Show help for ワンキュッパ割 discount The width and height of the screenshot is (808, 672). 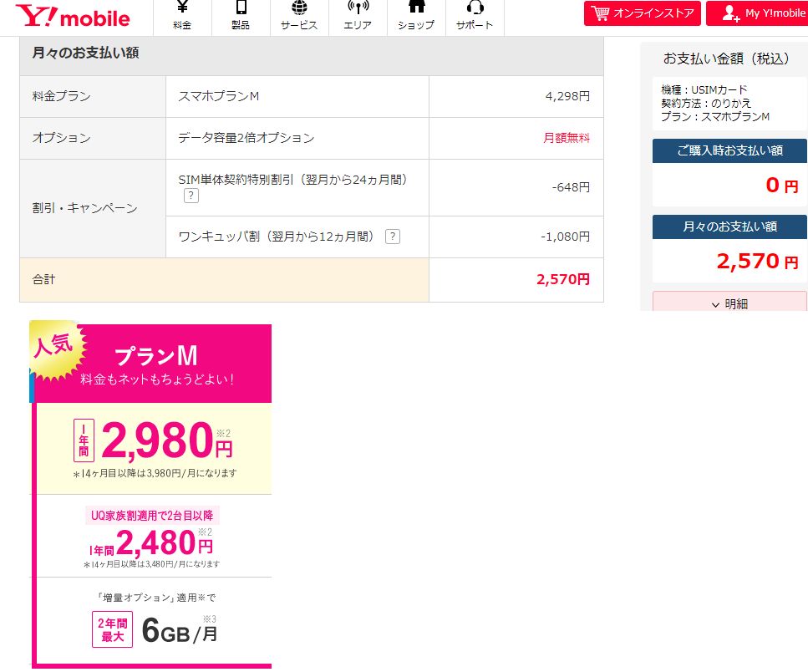[392, 237]
